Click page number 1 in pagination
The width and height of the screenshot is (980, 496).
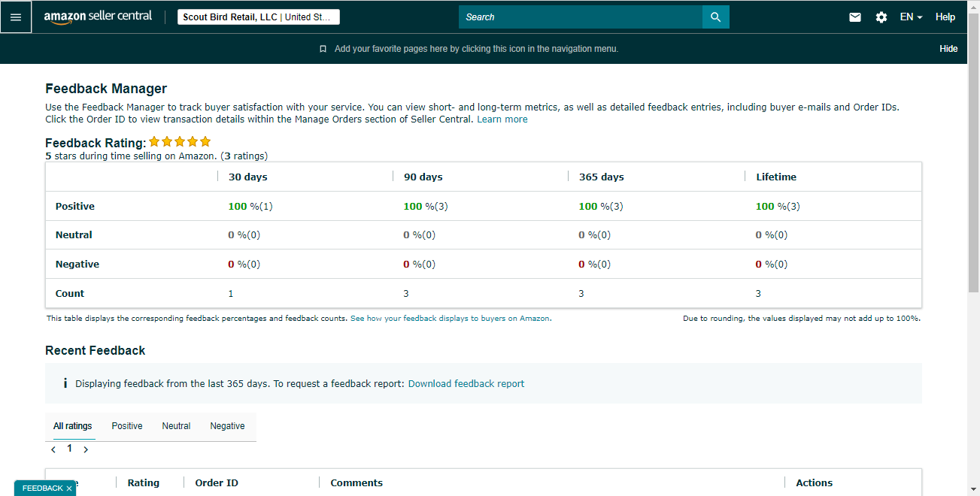(x=70, y=448)
